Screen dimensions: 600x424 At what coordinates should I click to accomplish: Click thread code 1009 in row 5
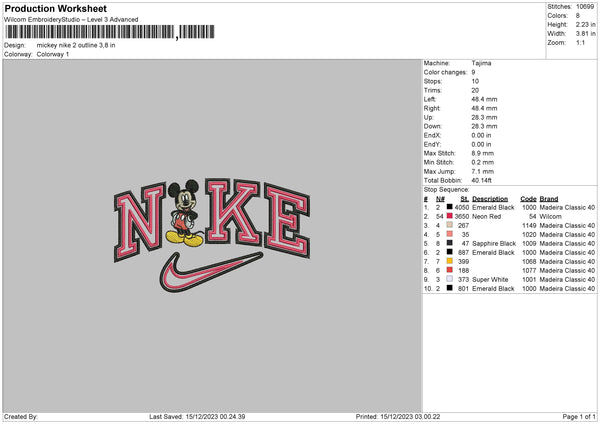pos(529,244)
